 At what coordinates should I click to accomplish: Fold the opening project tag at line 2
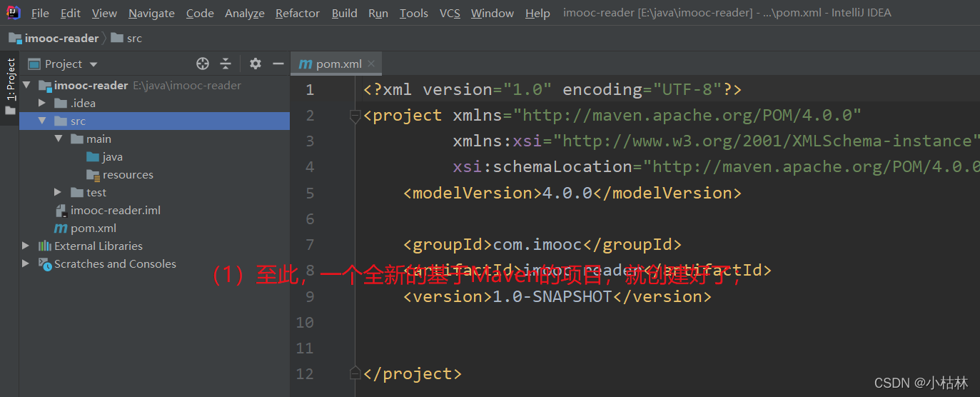(355, 116)
